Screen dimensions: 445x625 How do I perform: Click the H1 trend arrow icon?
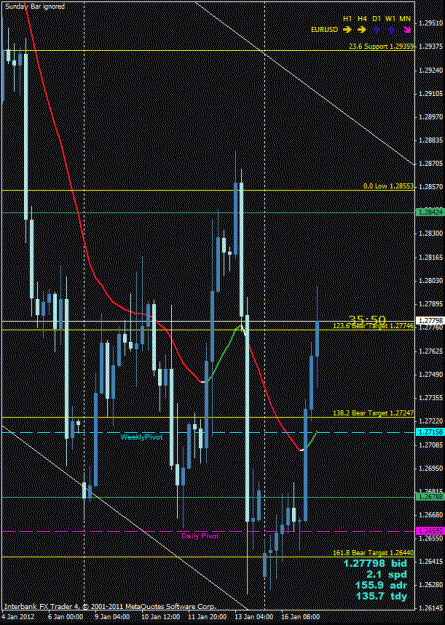[347, 29]
